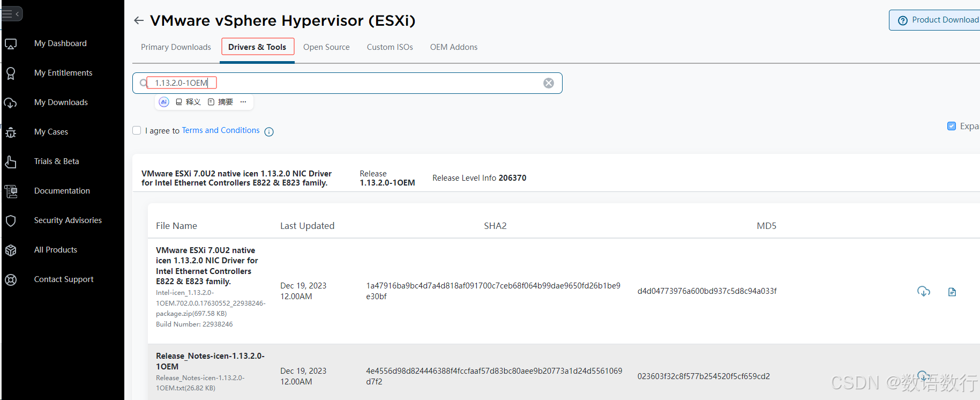Switch to Custom ISOs tab
Viewport: 980px width, 400px height.
pos(390,47)
